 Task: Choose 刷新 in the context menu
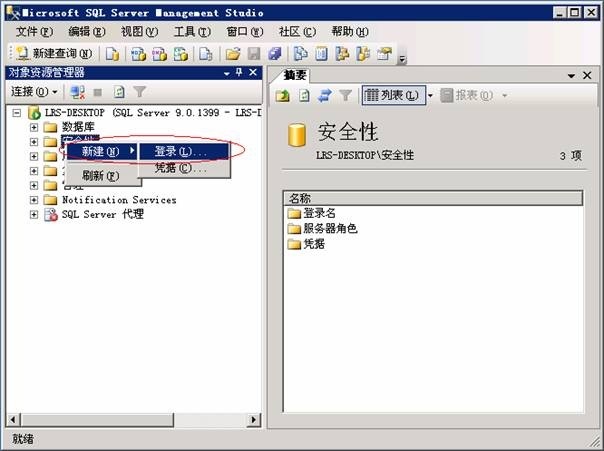click(100, 176)
